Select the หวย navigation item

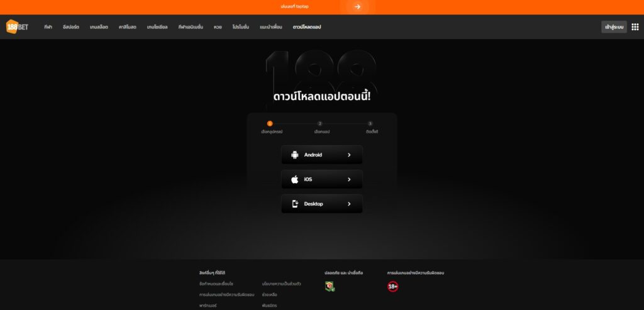click(218, 27)
